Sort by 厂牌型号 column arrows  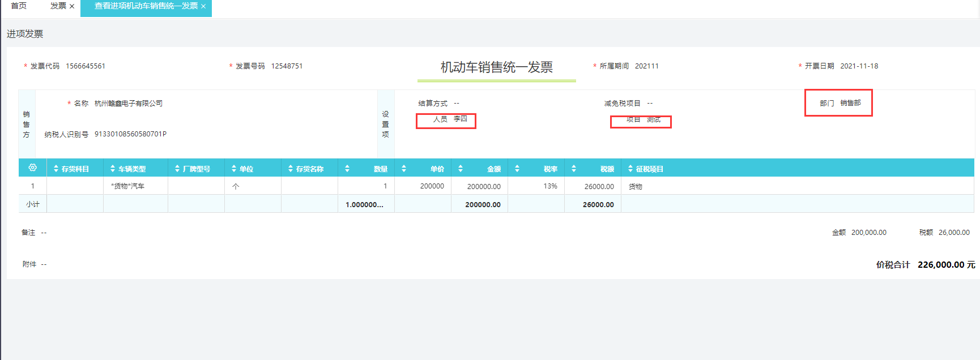[177, 169]
